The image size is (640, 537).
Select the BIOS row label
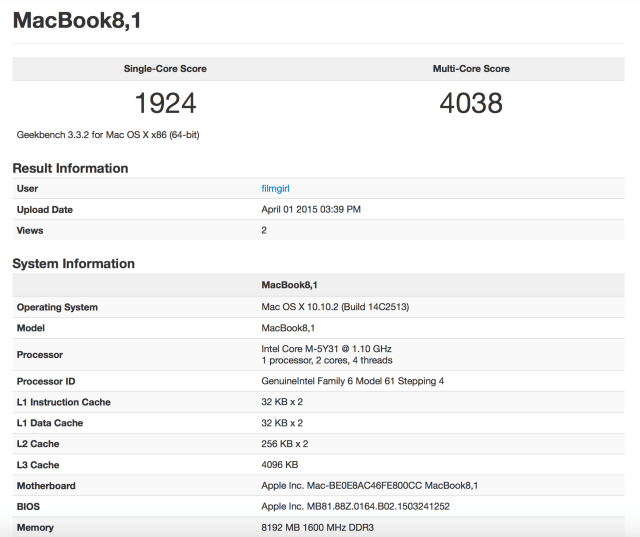pyautogui.click(x=28, y=506)
